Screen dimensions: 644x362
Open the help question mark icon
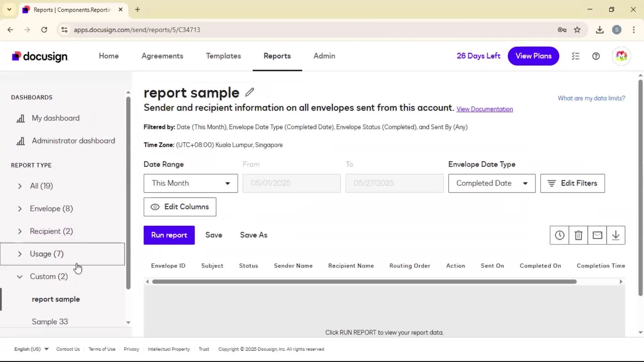tap(596, 56)
